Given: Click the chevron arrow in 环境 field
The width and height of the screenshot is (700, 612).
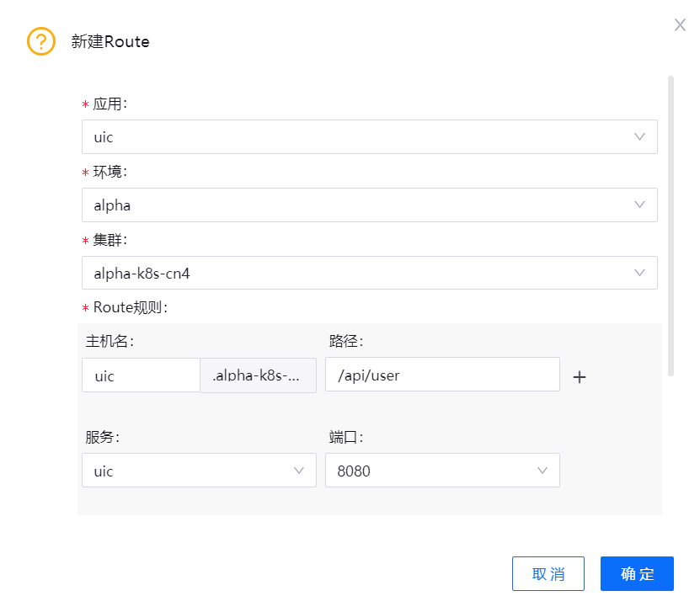Looking at the screenshot, I should [639, 205].
